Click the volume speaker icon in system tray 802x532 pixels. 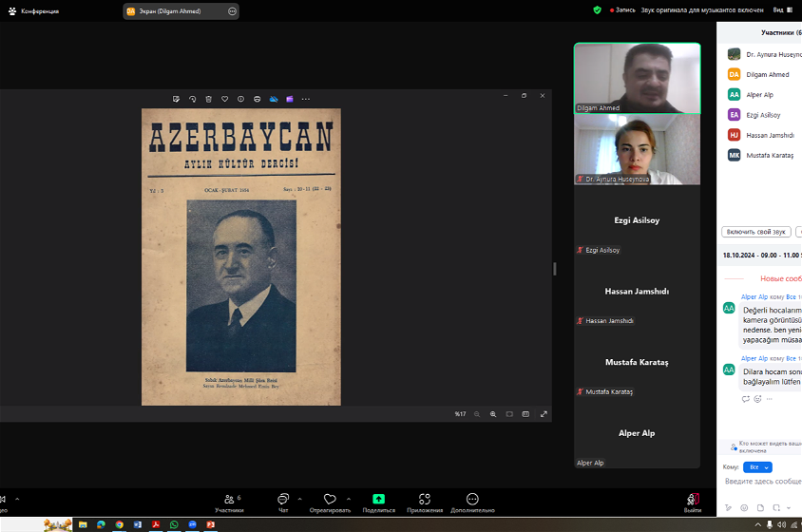[x=781, y=524]
